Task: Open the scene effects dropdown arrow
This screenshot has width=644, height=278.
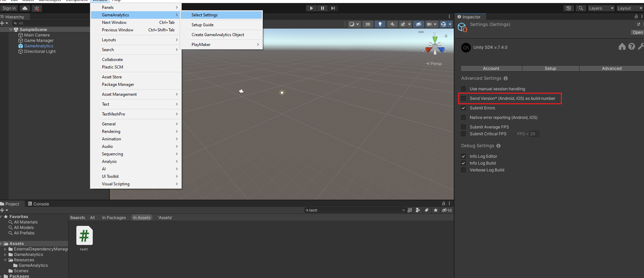Action: coord(409,24)
